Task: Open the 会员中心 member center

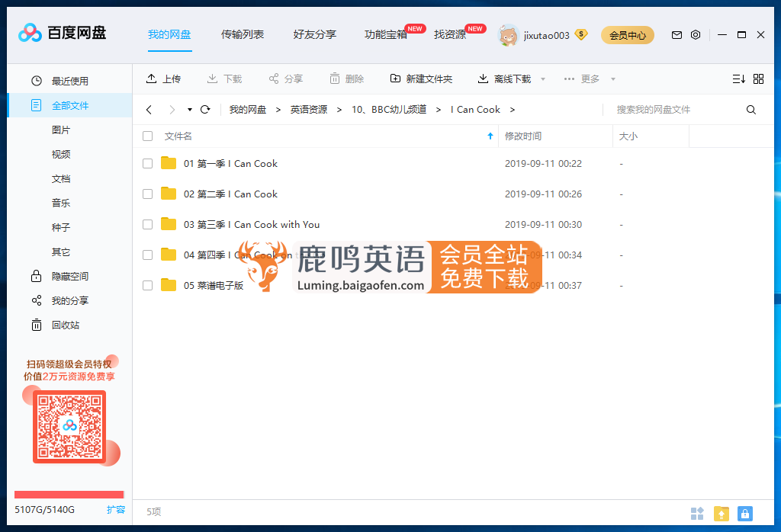Action: point(627,35)
